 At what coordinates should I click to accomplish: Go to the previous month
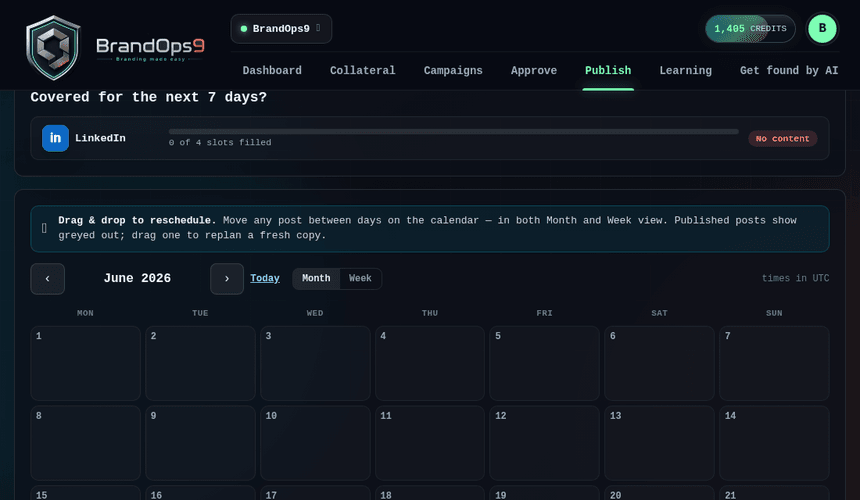coord(47,279)
